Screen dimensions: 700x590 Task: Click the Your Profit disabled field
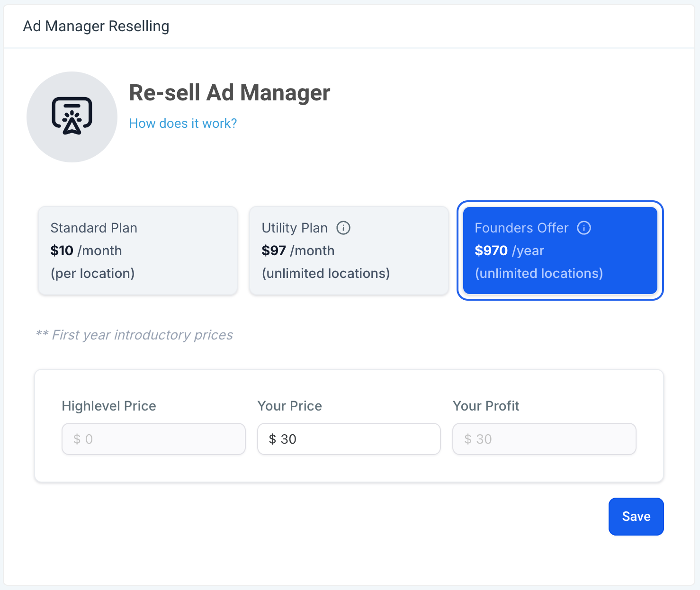click(544, 439)
